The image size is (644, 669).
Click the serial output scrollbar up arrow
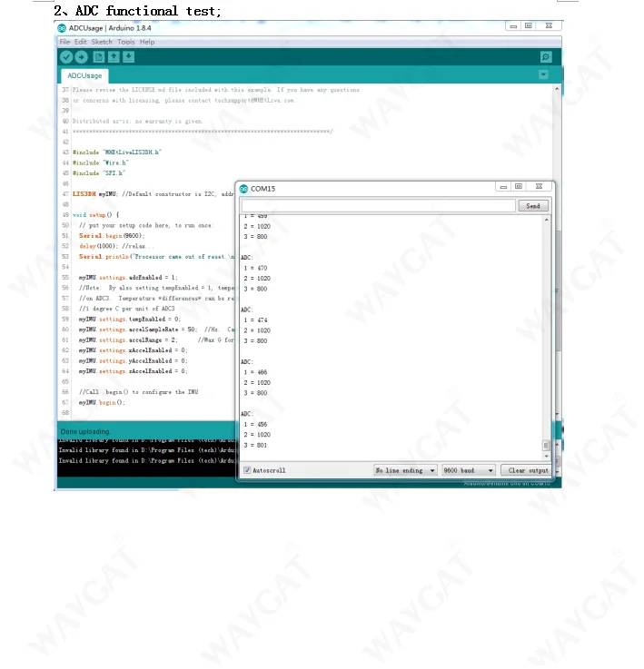click(547, 220)
